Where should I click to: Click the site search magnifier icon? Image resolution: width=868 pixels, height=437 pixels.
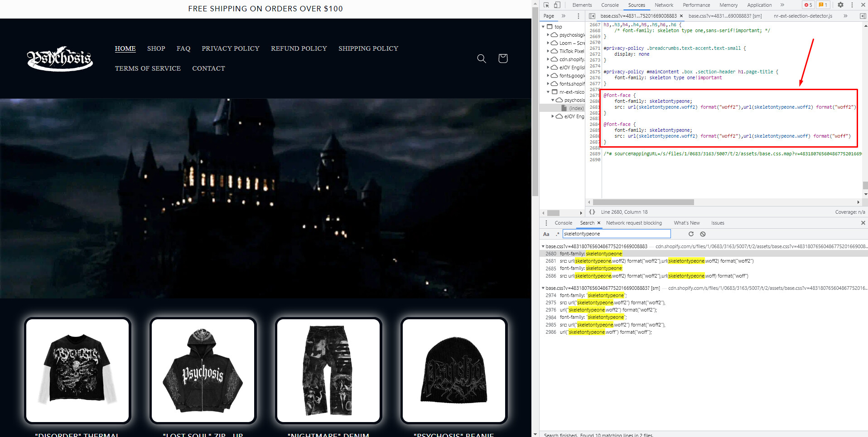click(482, 58)
